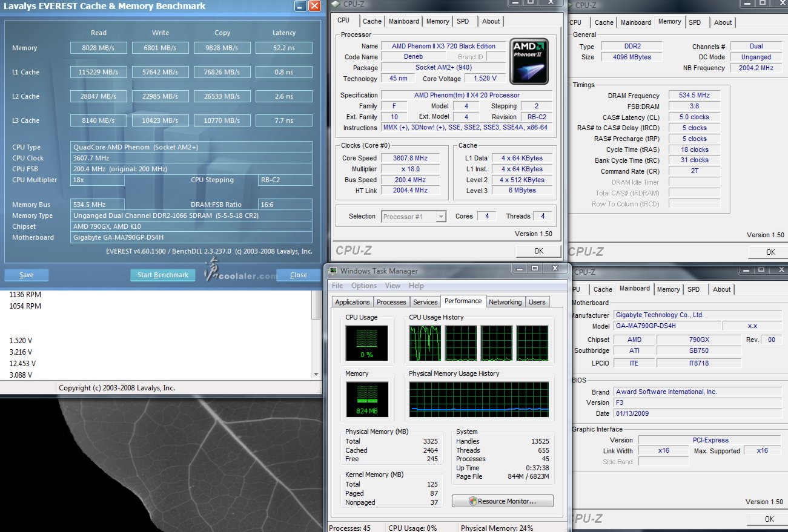The image size is (788, 532).
Task: Click the Memory latency value 52.2 ns
Action: [x=284, y=48]
